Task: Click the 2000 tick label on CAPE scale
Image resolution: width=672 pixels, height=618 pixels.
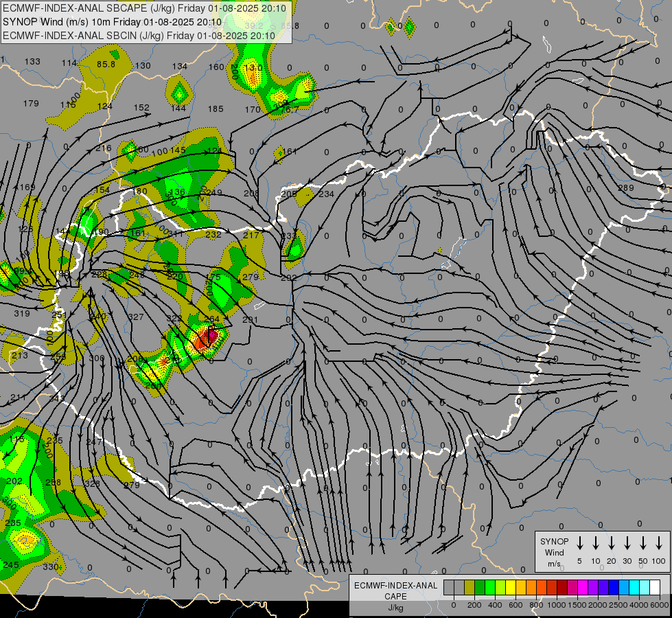Action: coord(598,605)
